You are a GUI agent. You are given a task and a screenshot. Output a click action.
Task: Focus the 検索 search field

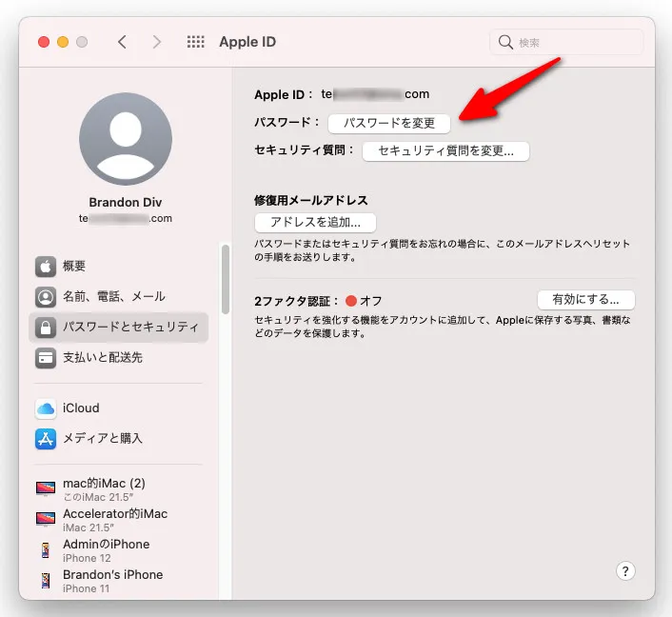[566, 42]
